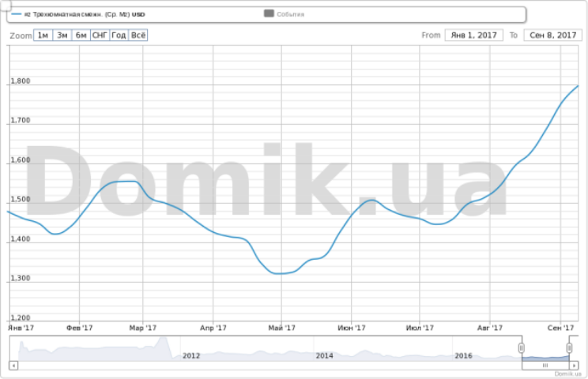Viewport: 588px width, 379px height.
Task: Click the 2016 label in navigator
Action: pos(463,356)
